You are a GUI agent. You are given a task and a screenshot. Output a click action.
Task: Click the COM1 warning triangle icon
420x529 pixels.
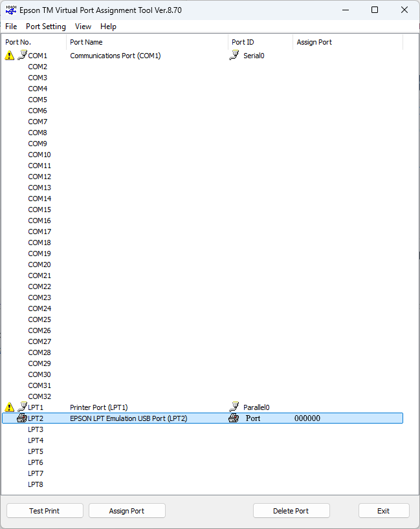[10, 56]
